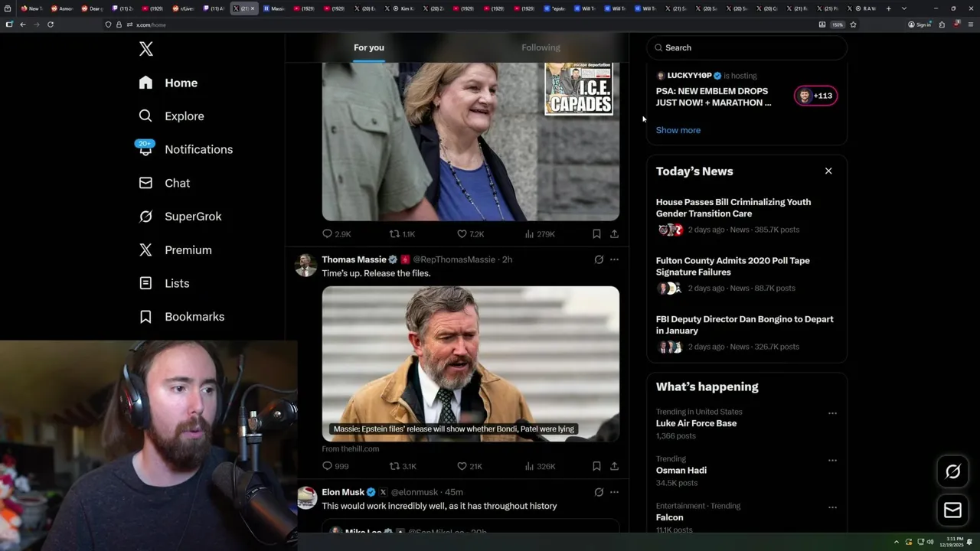Image resolution: width=980 pixels, height=551 pixels.
Task: Bookmark Thomas Massie's post
Action: pos(596,466)
